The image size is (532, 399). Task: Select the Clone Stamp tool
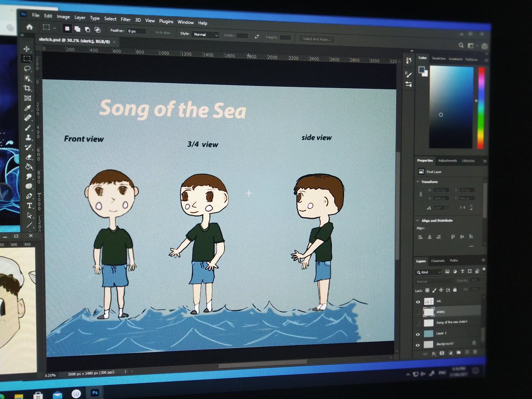coord(28,137)
